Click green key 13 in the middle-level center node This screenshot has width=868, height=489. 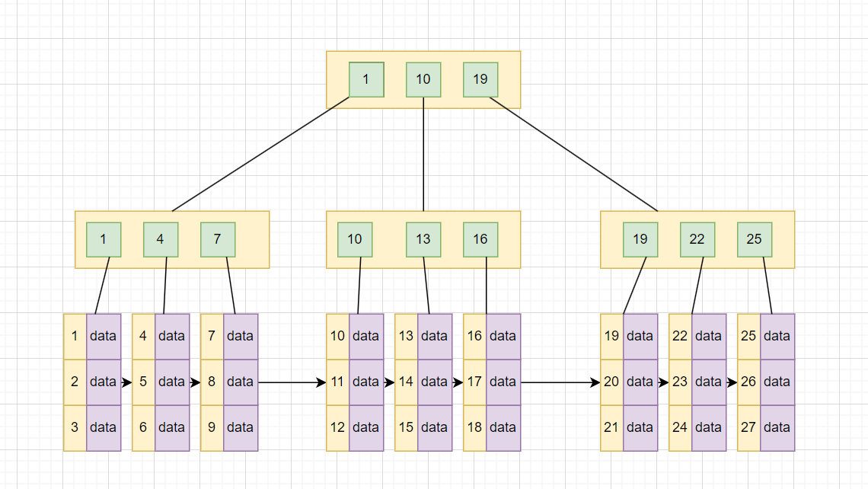(x=423, y=239)
